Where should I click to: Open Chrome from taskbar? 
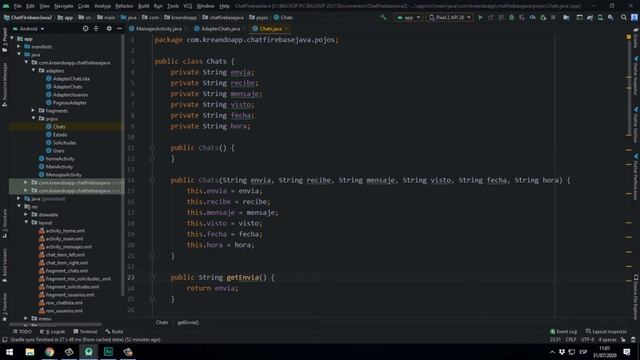[49, 352]
